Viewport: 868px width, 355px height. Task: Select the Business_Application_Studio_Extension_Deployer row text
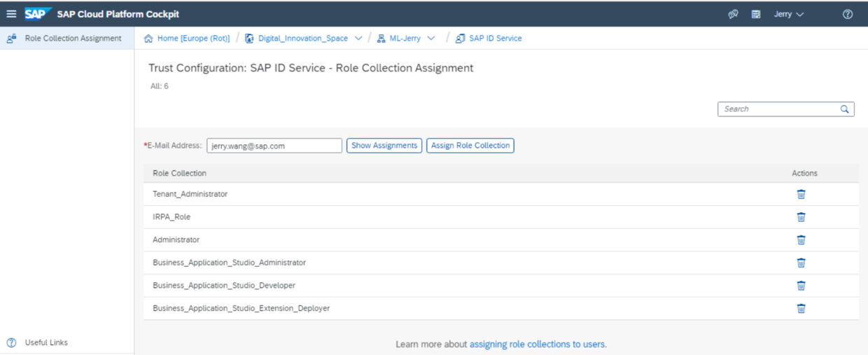tap(241, 308)
